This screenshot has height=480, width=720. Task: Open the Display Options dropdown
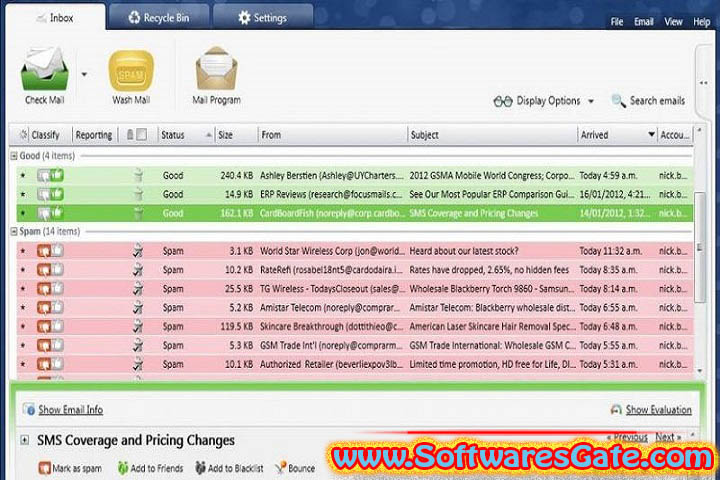click(x=544, y=101)
